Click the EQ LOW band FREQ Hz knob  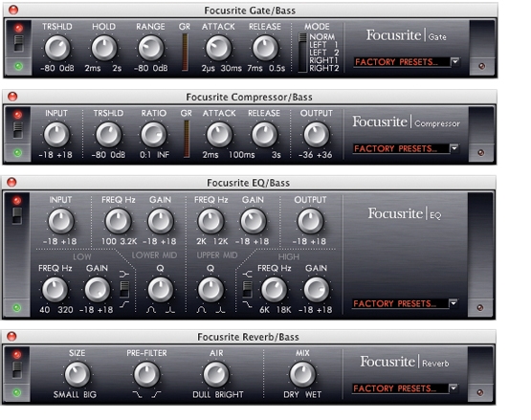tap(55, 290)
